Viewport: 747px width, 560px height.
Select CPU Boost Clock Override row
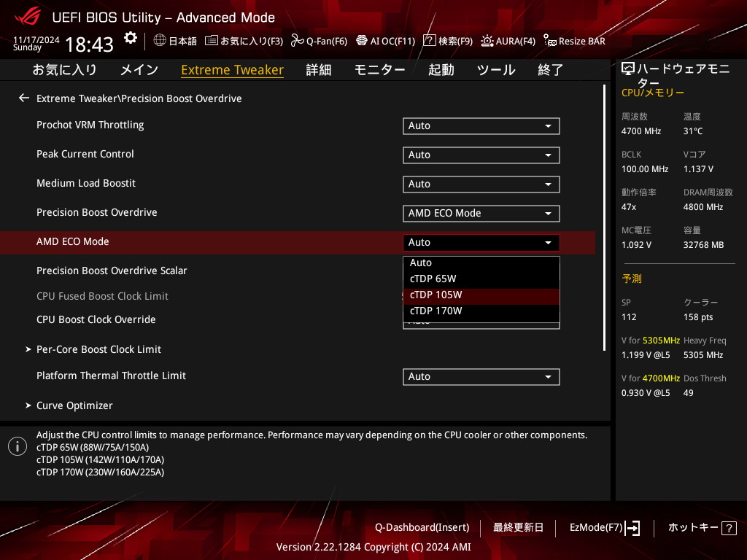click(96, 319)
